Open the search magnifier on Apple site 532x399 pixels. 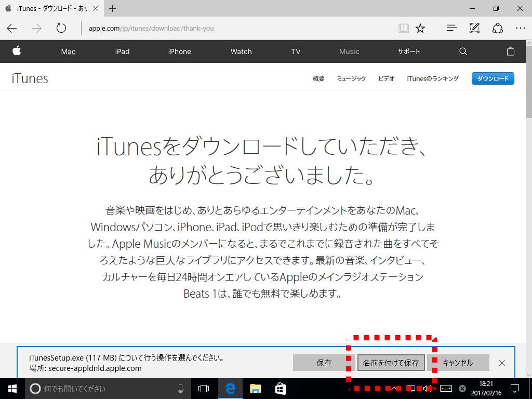point(463,51)
